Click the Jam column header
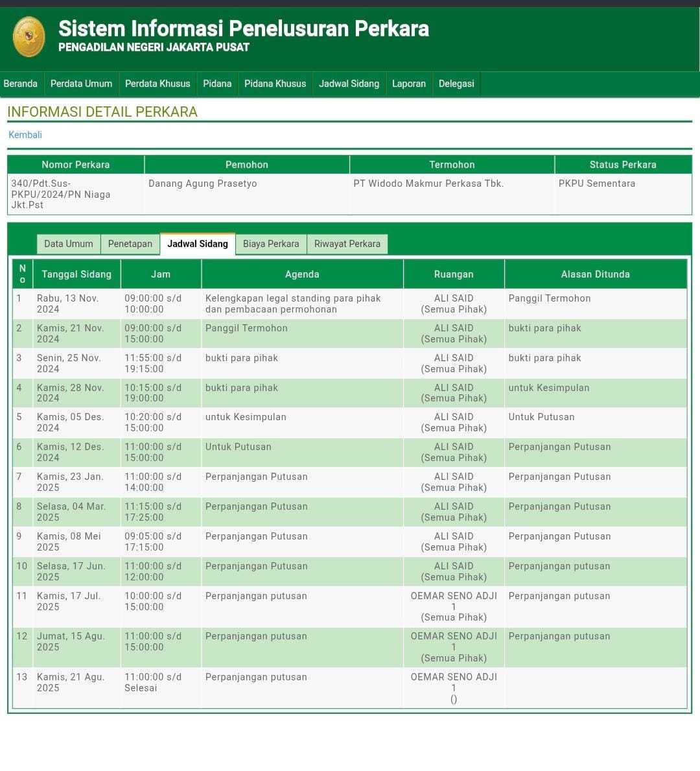This screenshot has width=700, height=771. (161, 274)
